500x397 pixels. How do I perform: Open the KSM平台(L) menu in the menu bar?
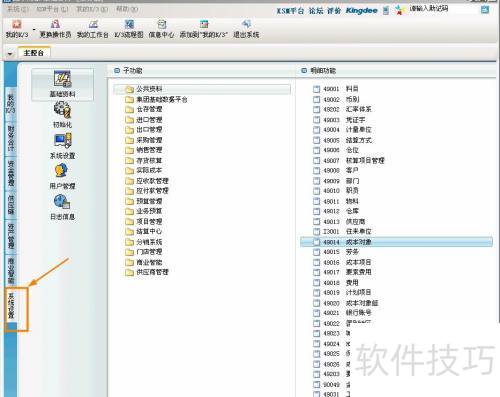tap(52, 9)
